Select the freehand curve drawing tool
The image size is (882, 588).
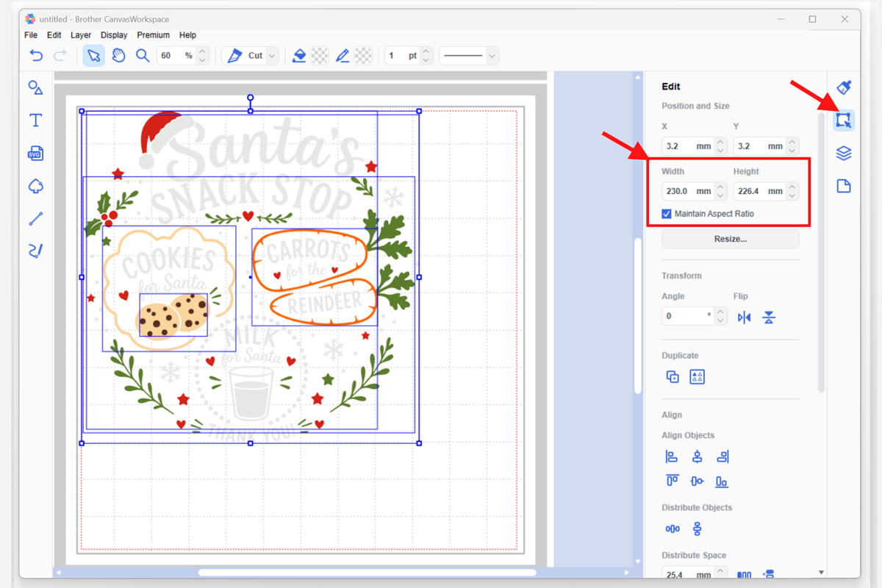[x=35, y=251]
